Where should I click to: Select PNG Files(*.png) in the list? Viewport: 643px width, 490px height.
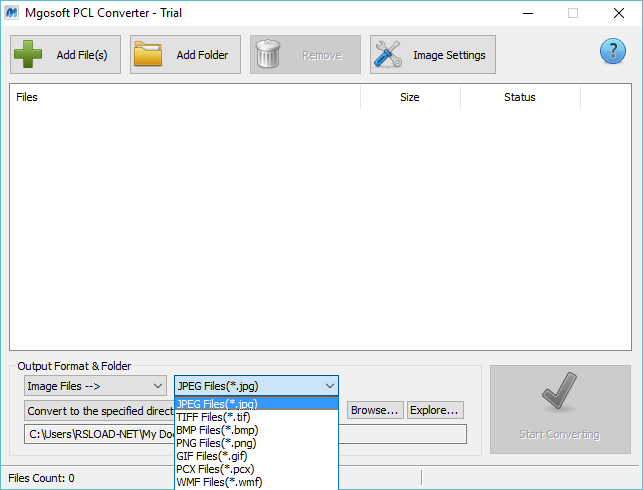tap(256, 443)
